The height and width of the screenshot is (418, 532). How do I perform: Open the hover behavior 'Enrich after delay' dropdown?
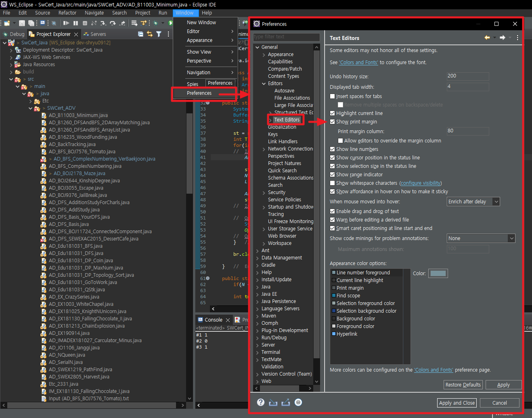click(473, 202)
